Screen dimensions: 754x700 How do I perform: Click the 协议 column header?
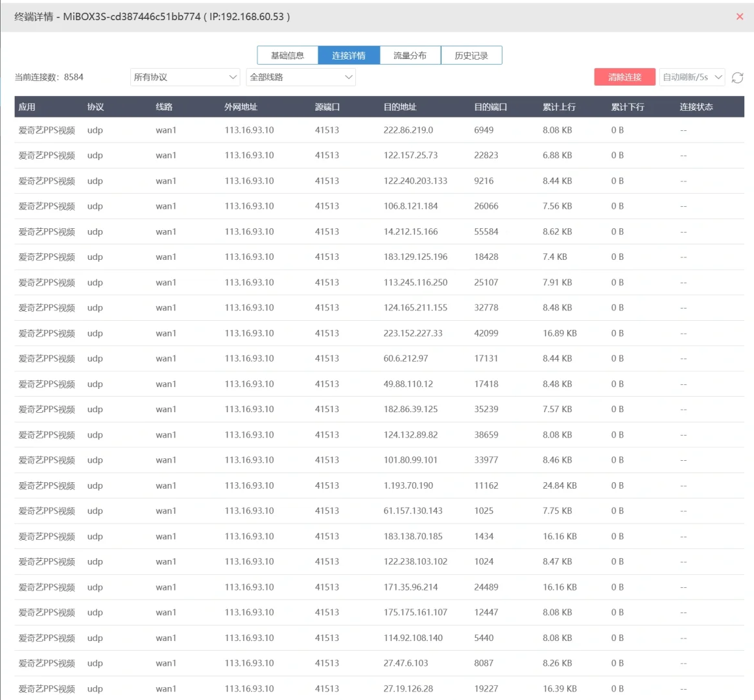pos(96,107)
